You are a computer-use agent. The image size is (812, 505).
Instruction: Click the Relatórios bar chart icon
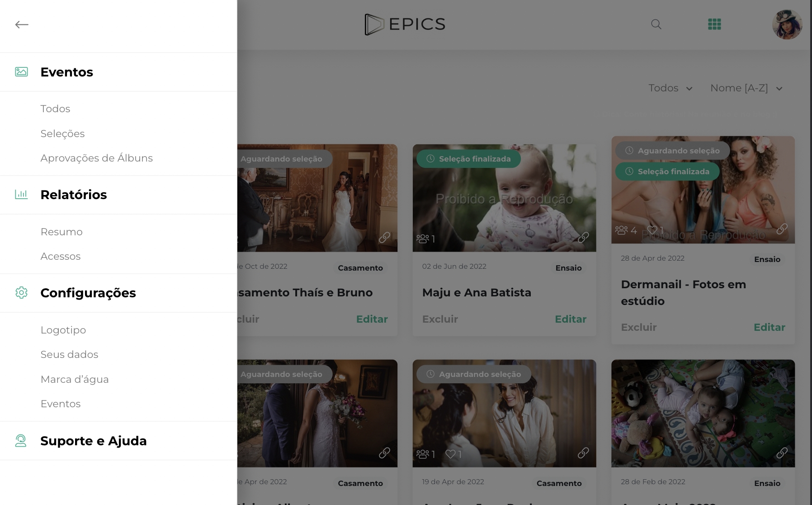coord(21,195)
